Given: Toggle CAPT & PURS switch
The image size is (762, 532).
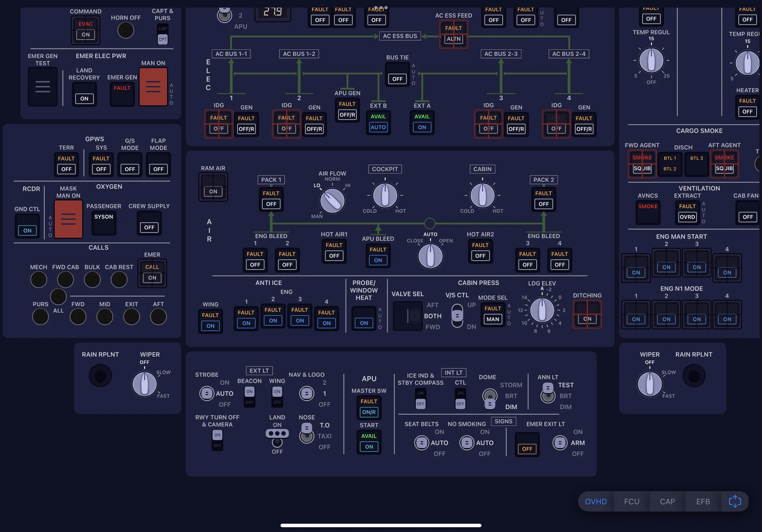Looking at the screenshot, I should (x=163, y=34).
